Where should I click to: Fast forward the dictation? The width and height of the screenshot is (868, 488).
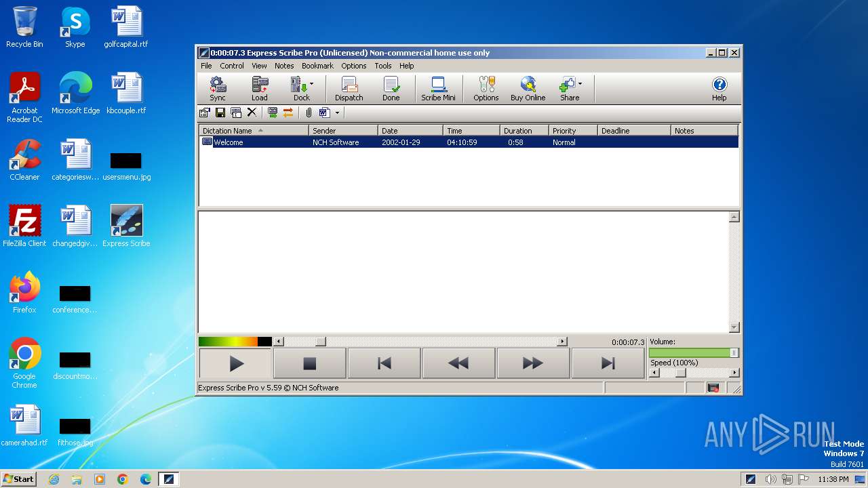click(x=533, y=364)
